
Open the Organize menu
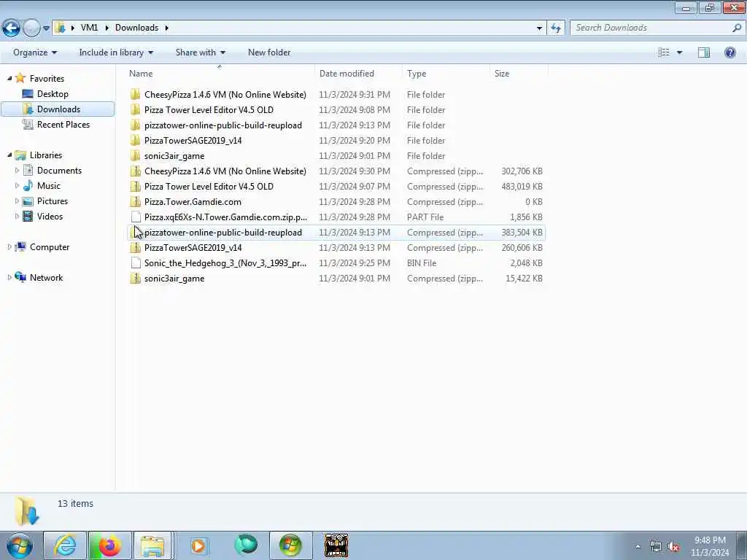[35, 52]
